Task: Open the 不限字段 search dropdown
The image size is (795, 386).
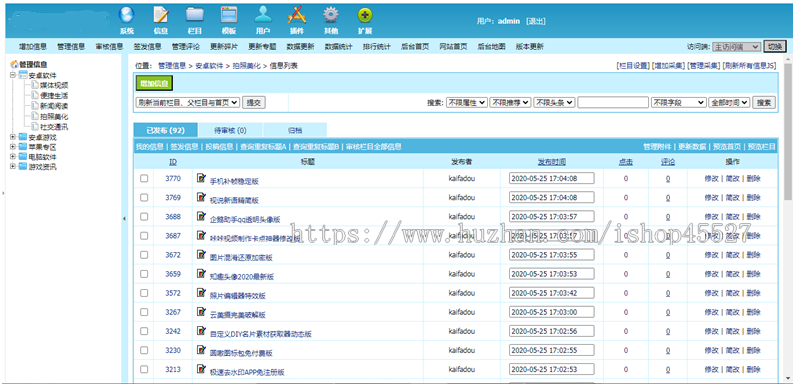Action: pyautogui.click(x=678, y=102)
